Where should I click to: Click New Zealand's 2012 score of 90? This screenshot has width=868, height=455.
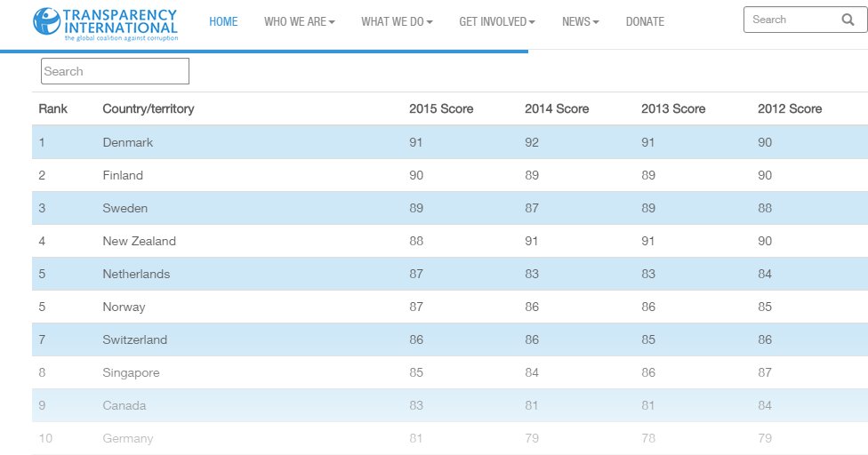click(x=765, y=241)
